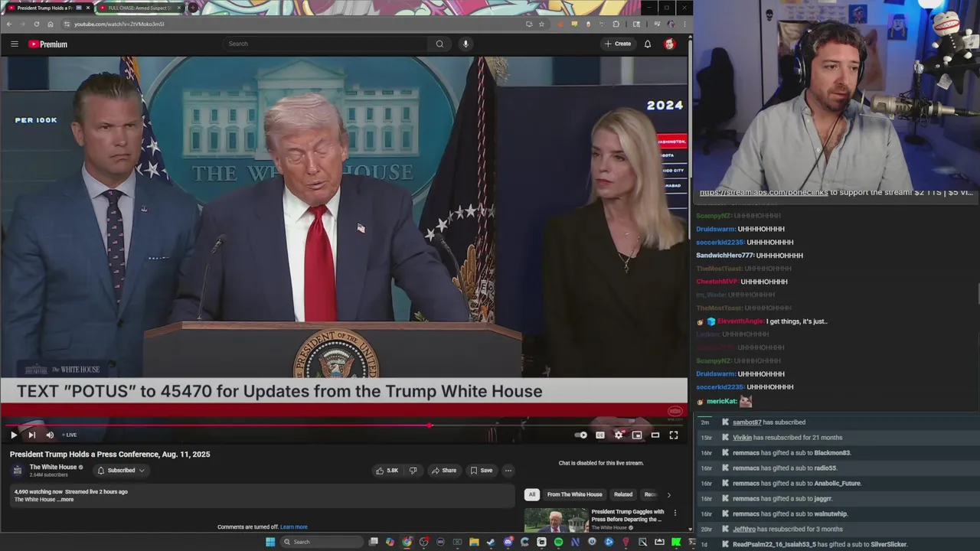
Task: Open The White House channel name
Action: [x=53, y=467]
